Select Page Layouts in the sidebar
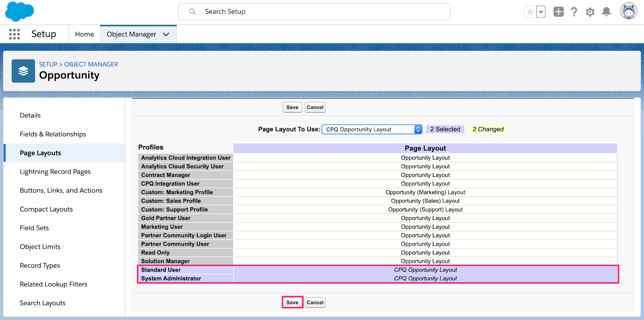Screen dimensions: 644x320 coord(64,153)
